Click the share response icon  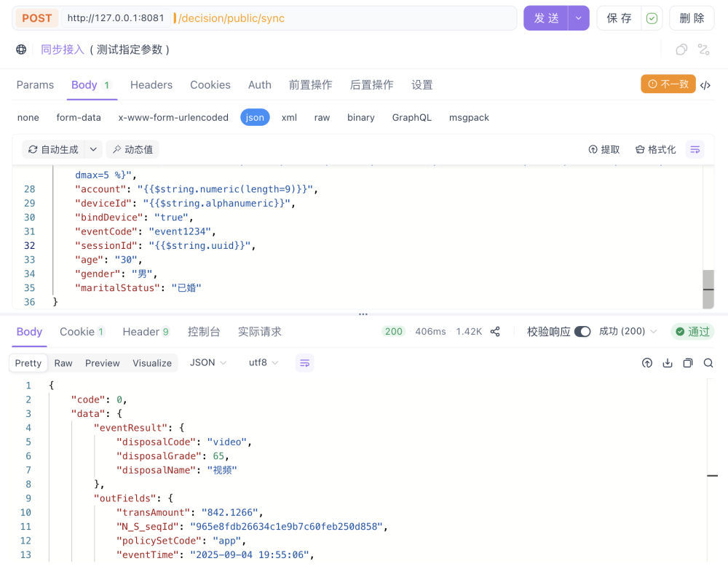coord(495,331)
